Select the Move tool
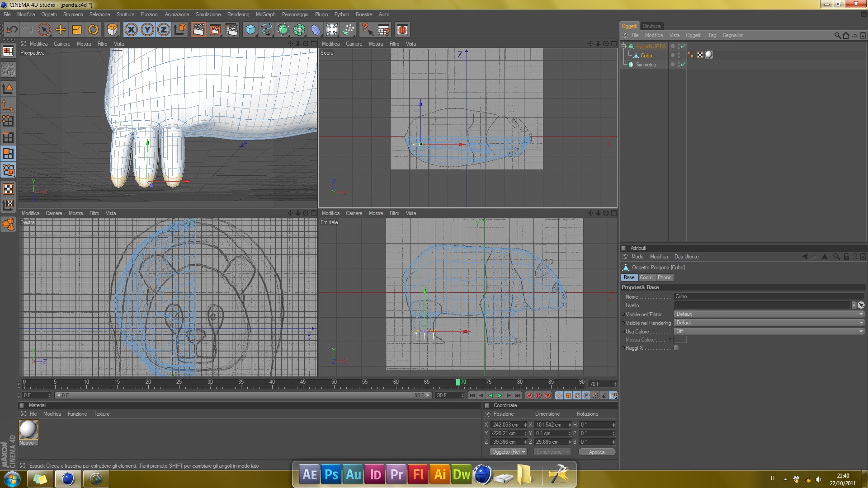The width and height of the screenshot is (868, 488). [61, 30]
